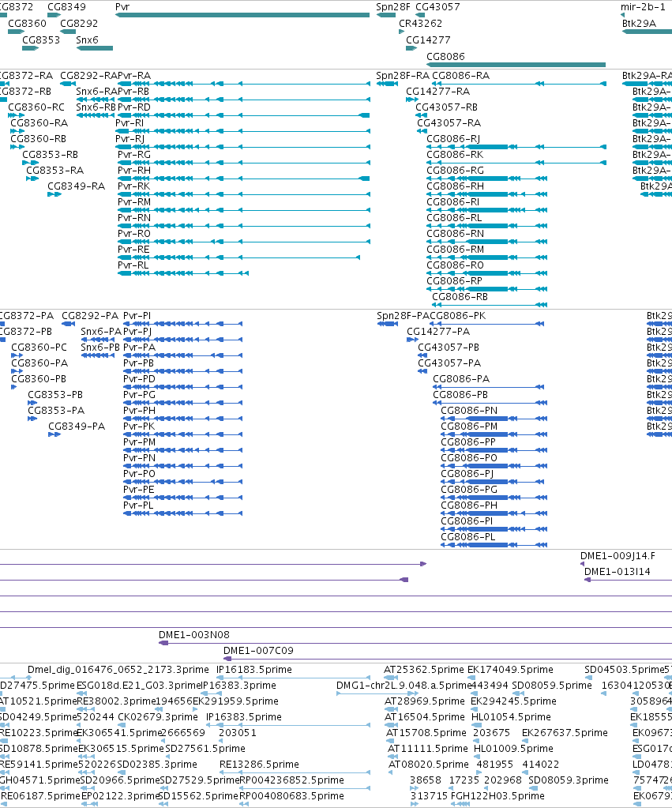Click the 'AT25362.5prime' EST label
Viewport: 672px width, 808px height.
pyautogui.click(x=424, y=669)
